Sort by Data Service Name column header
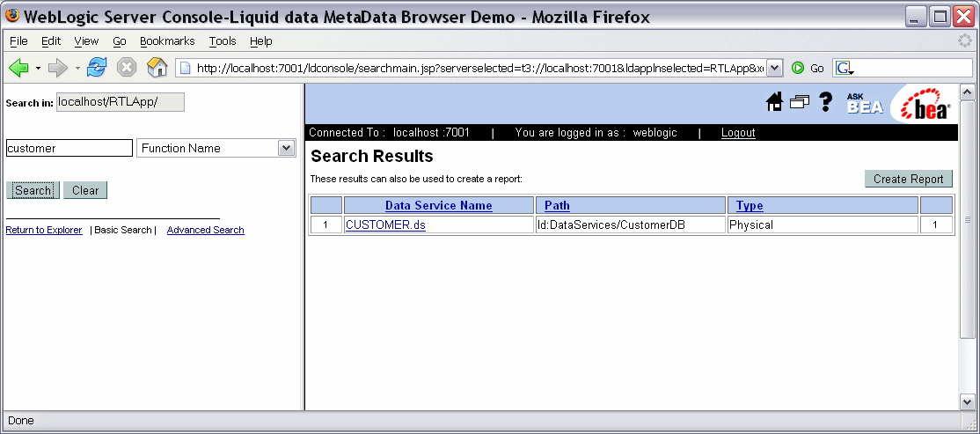The image size is (980, 434). tap(439, 206)
